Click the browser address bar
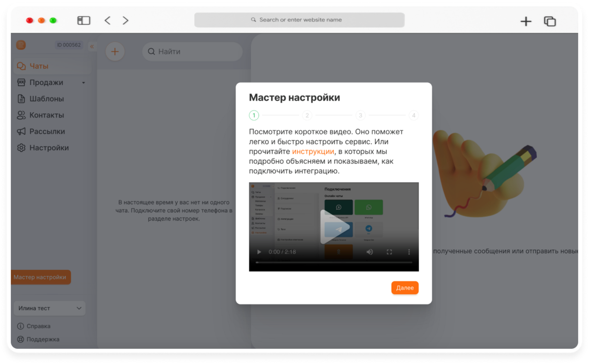Screen dimensions: 589x364 point(299,20)
